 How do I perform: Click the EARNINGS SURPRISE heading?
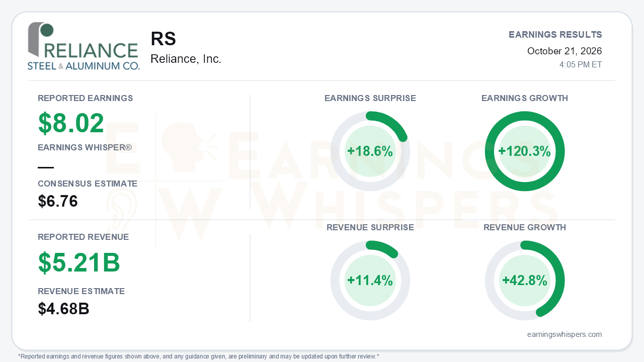coord(370,99)
